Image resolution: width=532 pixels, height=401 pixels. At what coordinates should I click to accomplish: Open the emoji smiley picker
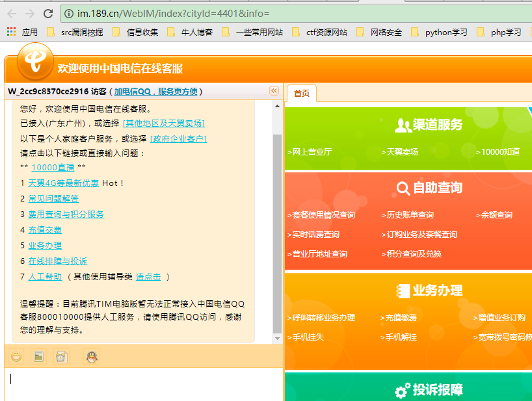point(16,357)
